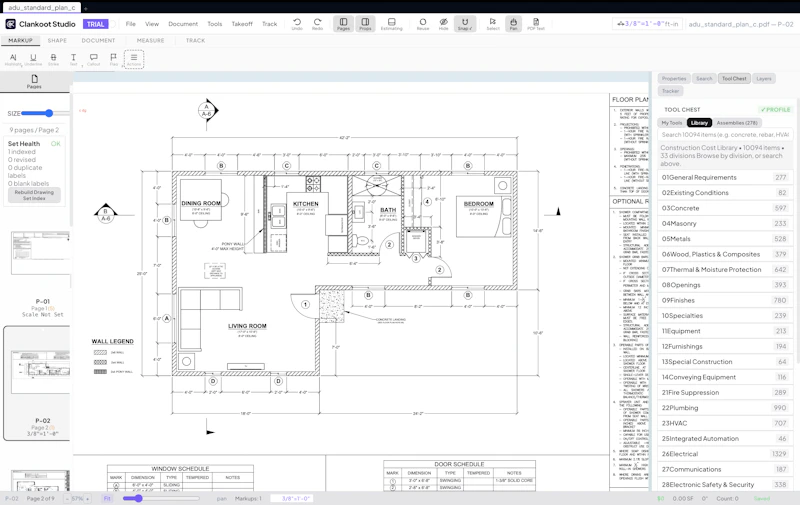Click the Hide markups eye icon

pos(443,23)
